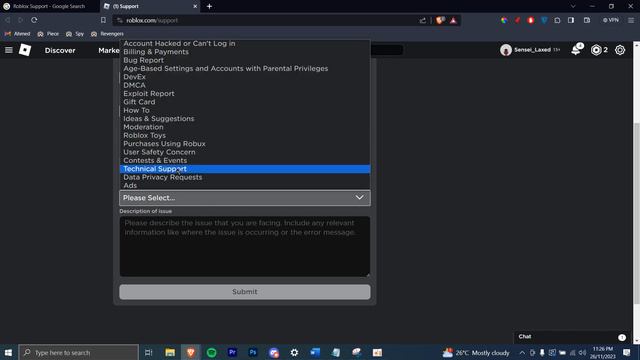This screenshot has width=640, height=360.
Task: Click the VPN button in toolbar
Action: point(611,20)
